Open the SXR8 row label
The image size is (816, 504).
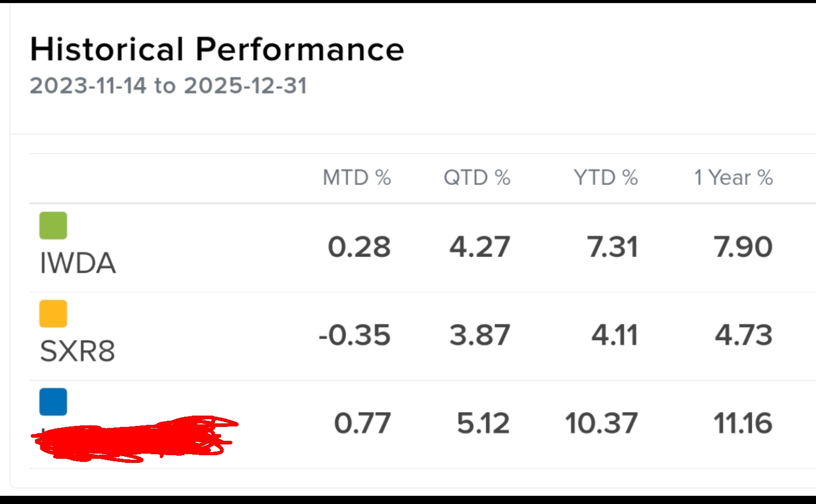(x=77, y=351)
